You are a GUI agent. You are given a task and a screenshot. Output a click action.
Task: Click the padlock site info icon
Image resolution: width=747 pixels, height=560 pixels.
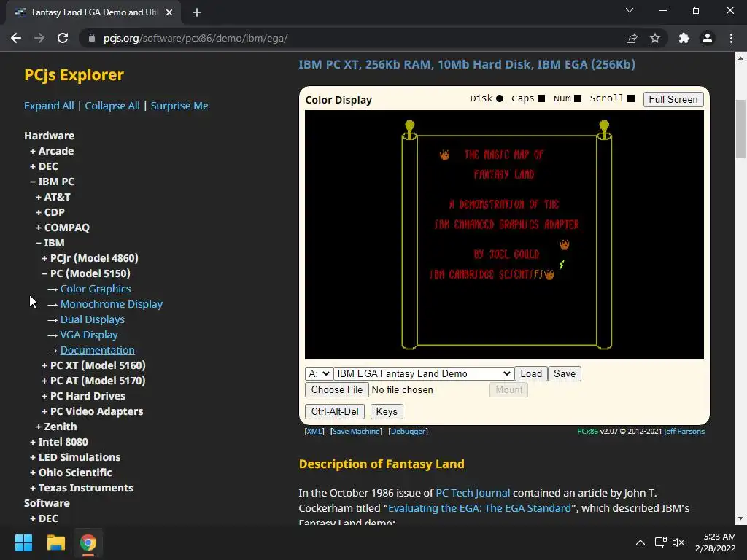point(92,38)
